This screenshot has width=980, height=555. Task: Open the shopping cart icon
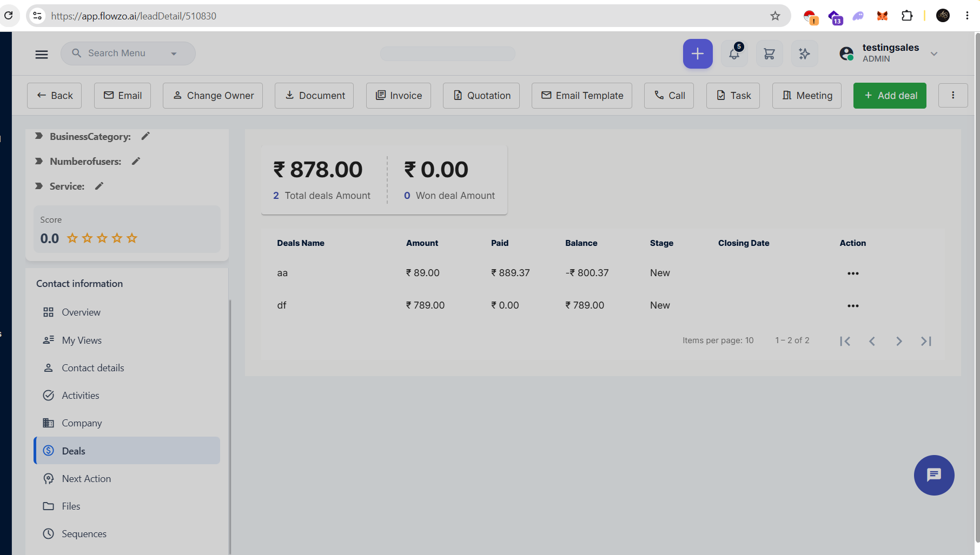(769, 54)
